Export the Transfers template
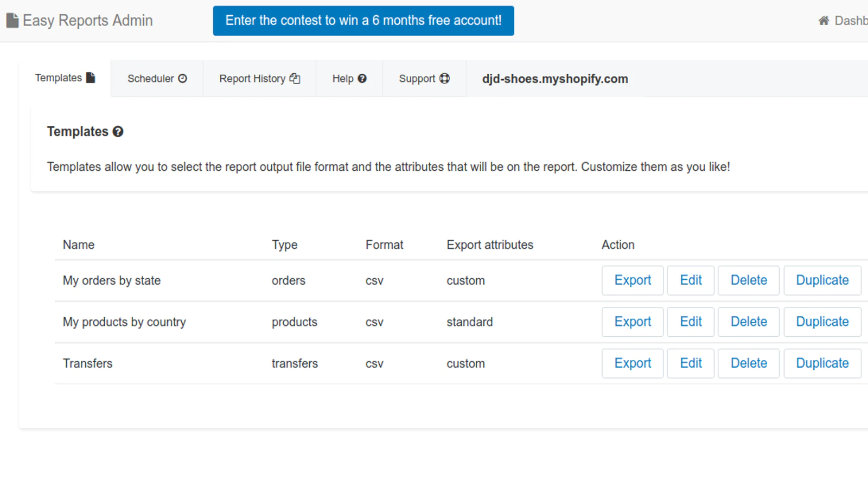This screenshot has width=868, height=488. point(633,363)
